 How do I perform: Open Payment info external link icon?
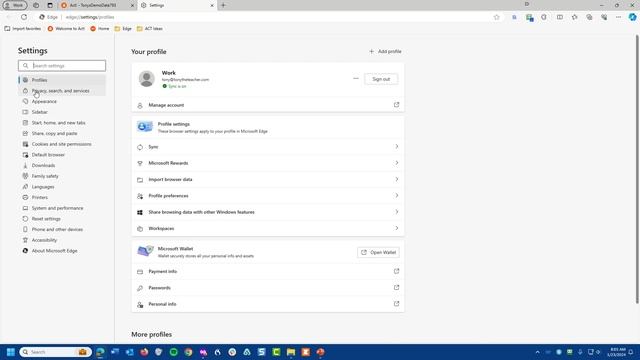coord(396,271)
